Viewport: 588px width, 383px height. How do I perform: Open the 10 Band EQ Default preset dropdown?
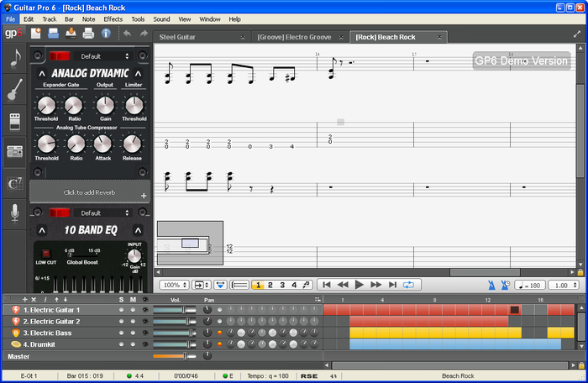tap(102, 213)
